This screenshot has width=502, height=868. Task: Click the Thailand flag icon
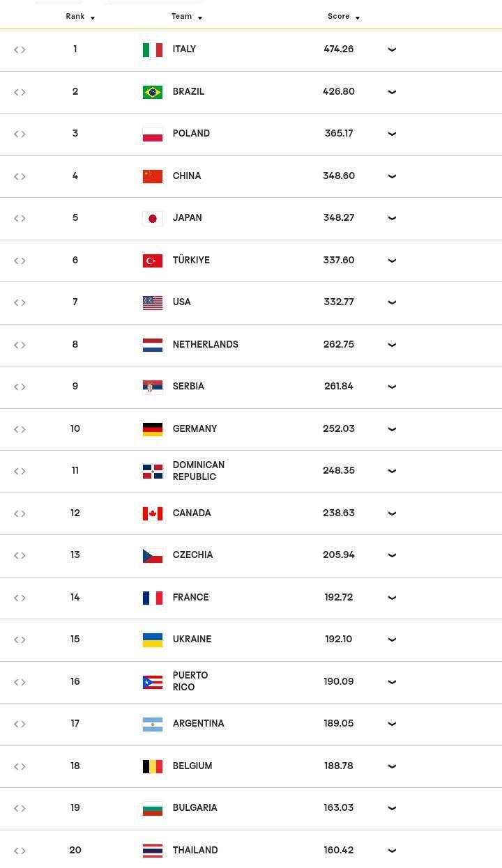[x=153, y=851]
